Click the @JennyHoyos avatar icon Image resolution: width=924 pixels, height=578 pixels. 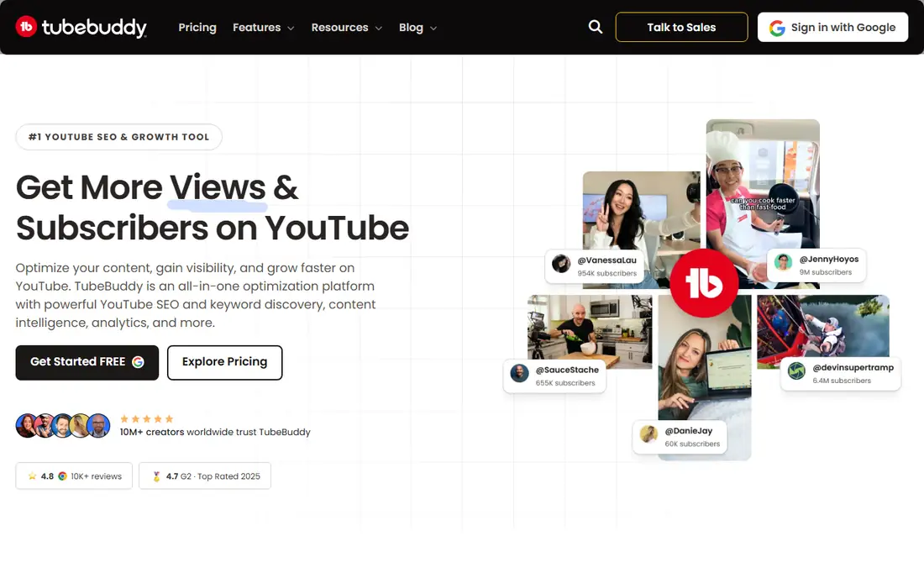(783, 261)
